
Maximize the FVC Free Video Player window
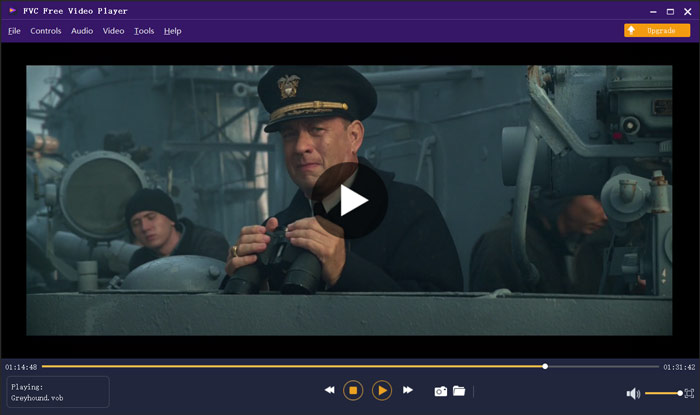(670, 12)
